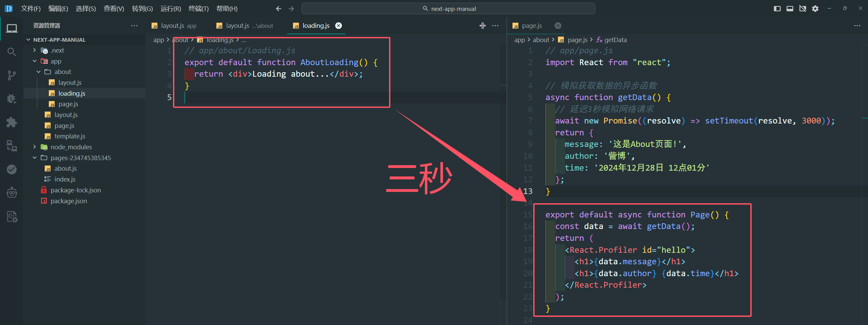Switch to the layout.js app tab
Screen dimensions: 868x325
[178, 26]
